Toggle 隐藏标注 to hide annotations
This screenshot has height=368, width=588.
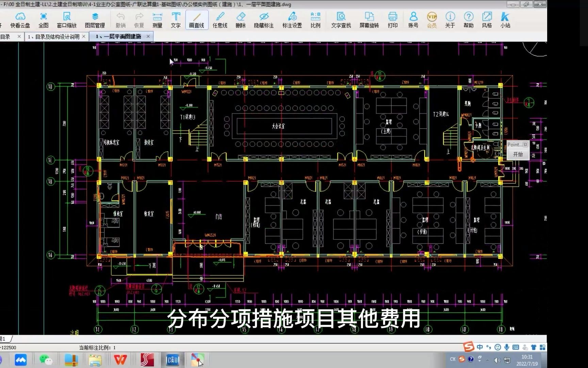coord(264,19)
